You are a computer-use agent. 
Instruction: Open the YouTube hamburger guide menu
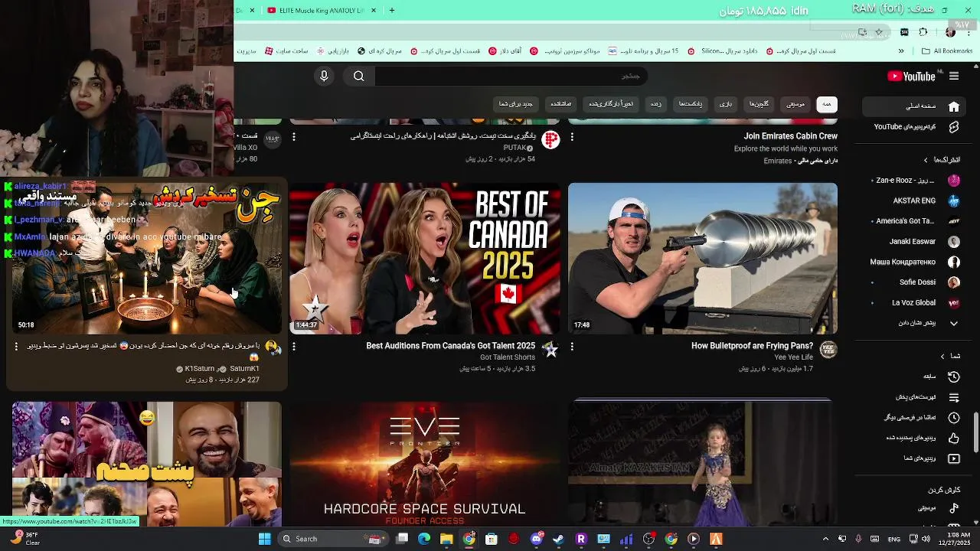click(x=954, y=76)
